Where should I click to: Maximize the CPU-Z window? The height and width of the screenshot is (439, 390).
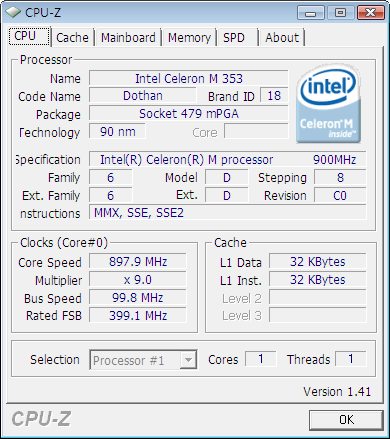pos(340,13)
